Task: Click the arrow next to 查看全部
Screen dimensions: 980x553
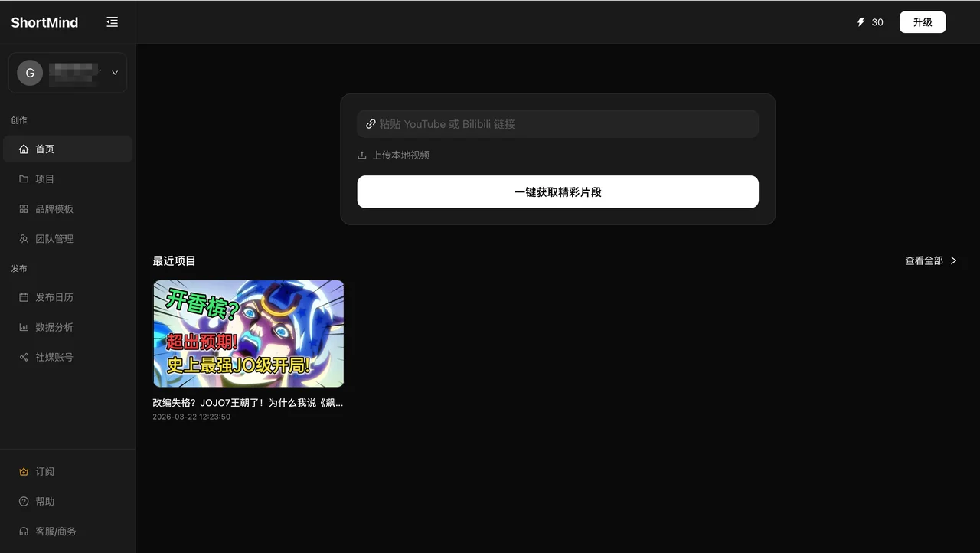Action: 954,260
